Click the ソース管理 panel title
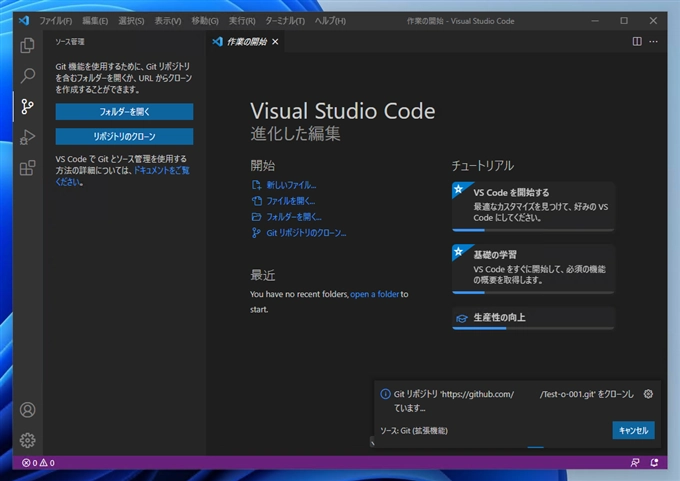 (69, 42)
